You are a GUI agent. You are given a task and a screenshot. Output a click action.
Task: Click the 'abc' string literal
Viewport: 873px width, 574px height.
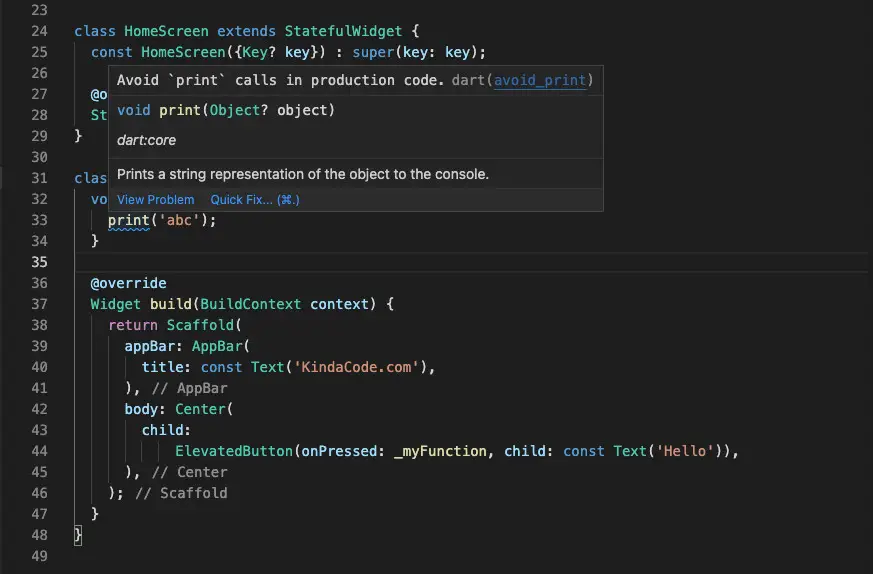pyautogui.click(x=179, y=220)
